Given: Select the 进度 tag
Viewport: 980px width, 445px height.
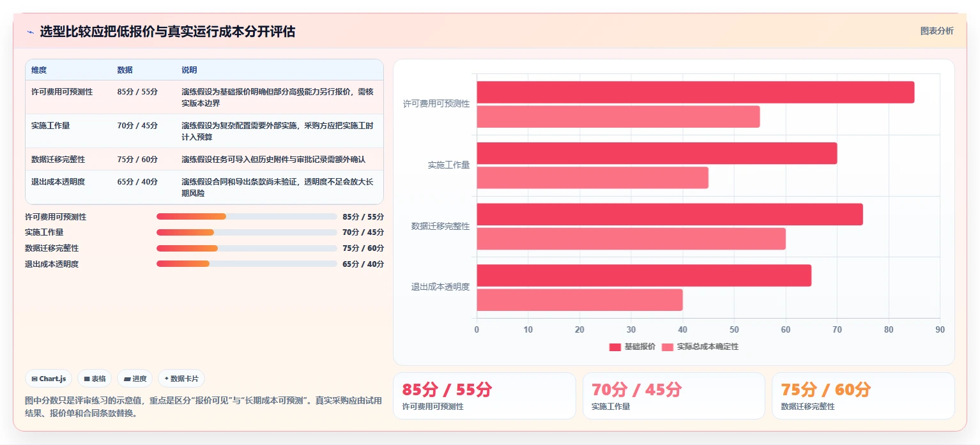Looking at the screenshot, I should coord(135,379).
